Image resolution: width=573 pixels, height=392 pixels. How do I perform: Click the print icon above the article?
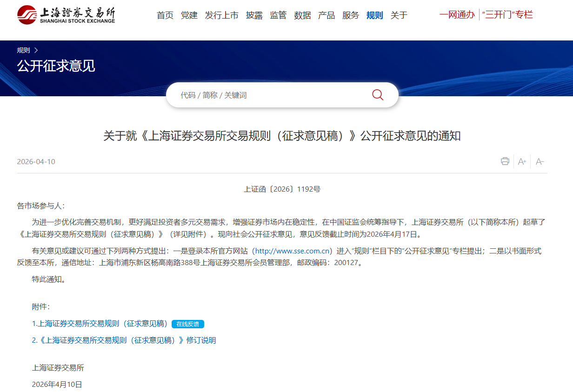[x=504, y=161]
